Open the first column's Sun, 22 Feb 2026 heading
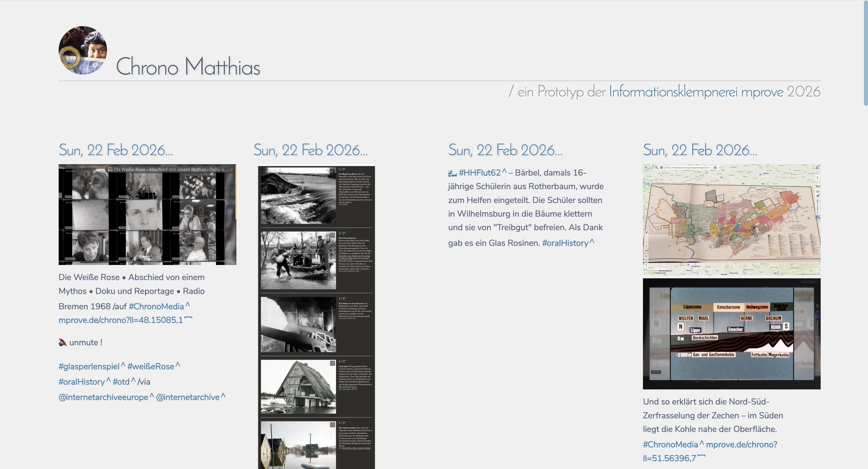This screenshot has height=469, width=868. pos(116,150)
